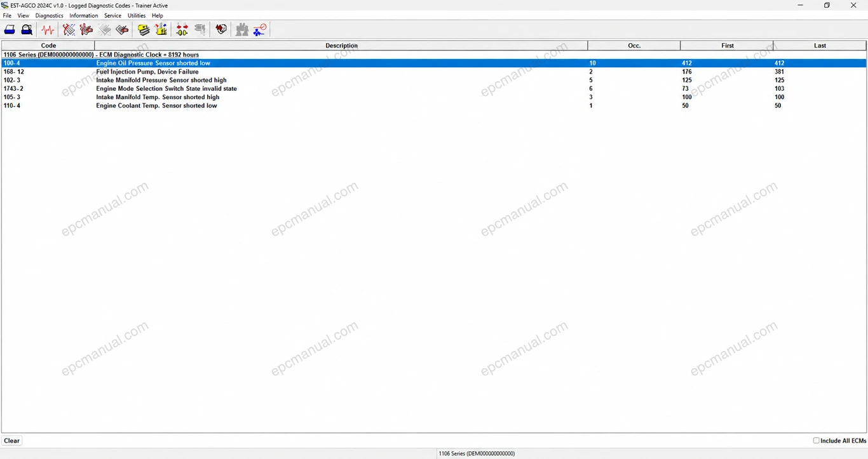Screen dimensions: 868x459
Task: Open the Utilities menu
Action: click(137, 15)
